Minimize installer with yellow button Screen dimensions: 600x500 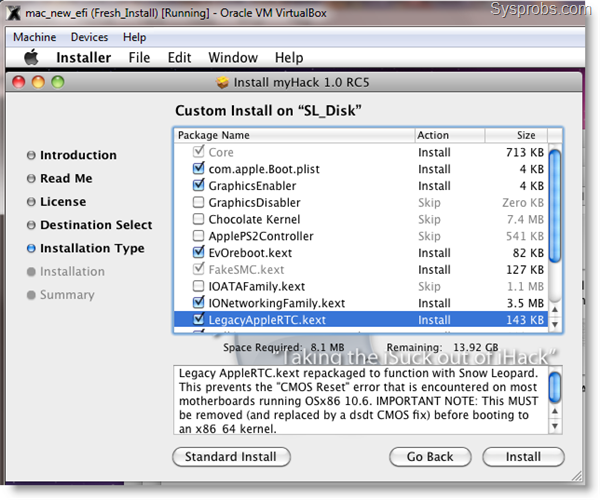click(x=38, y=82)
